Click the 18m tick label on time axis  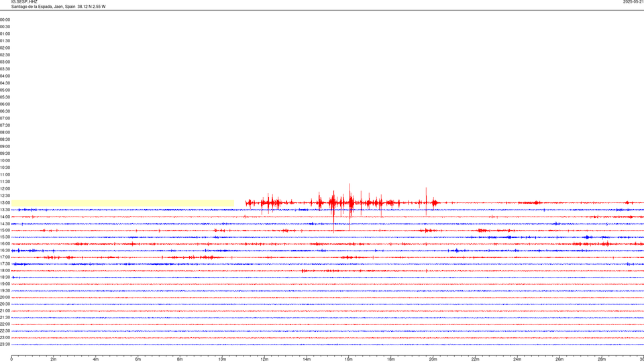(391, 359)
